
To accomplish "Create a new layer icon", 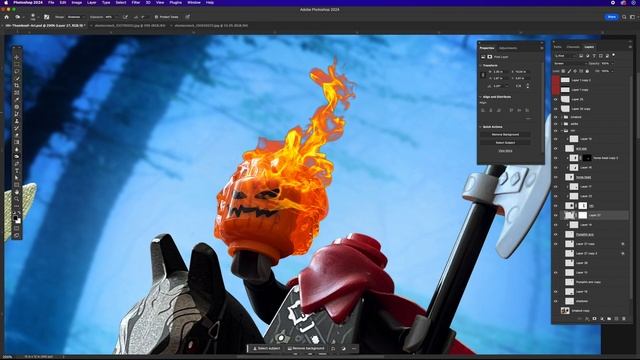I will click(x=616, y=318).
